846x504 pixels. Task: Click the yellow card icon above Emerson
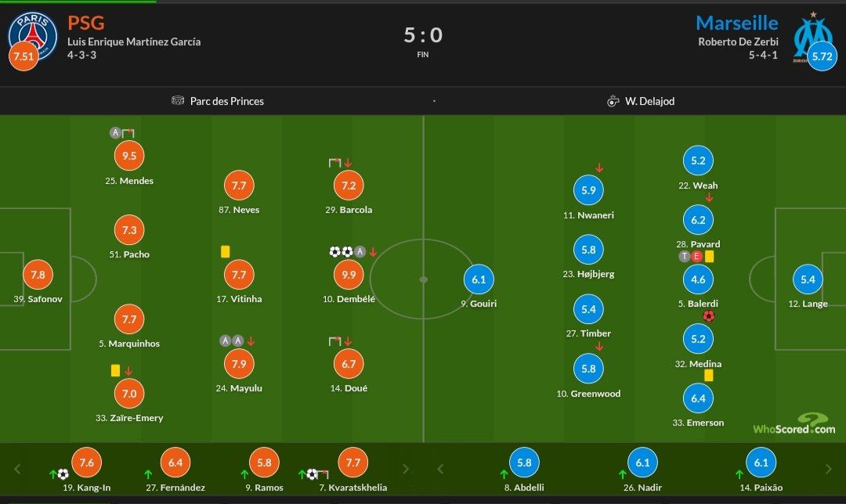pos(708,376)
